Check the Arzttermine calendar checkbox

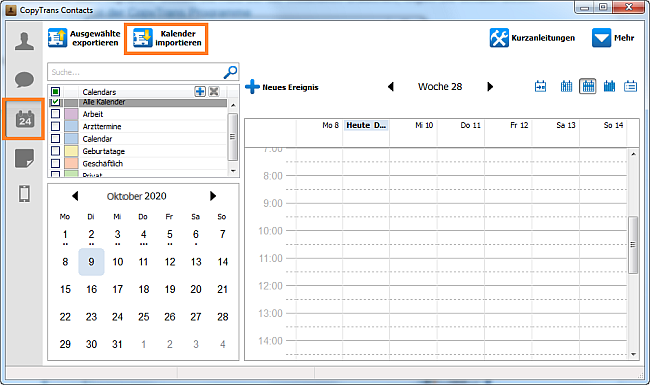(56, 126)
